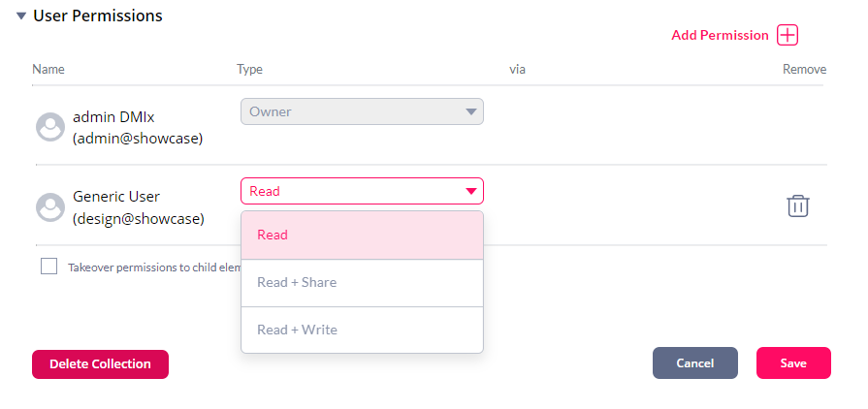Screen dimensions: 868x409
Task: Click the User Permissions section title
Action: click(98, 16)
